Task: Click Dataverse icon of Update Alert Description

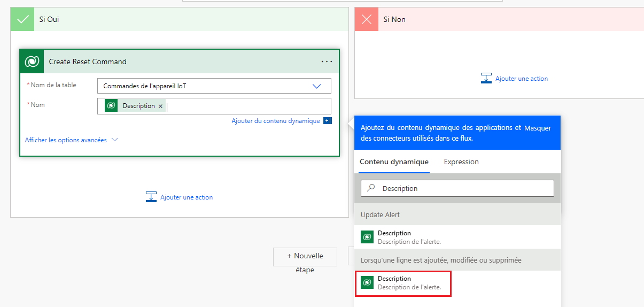Action: click(367, 237)
